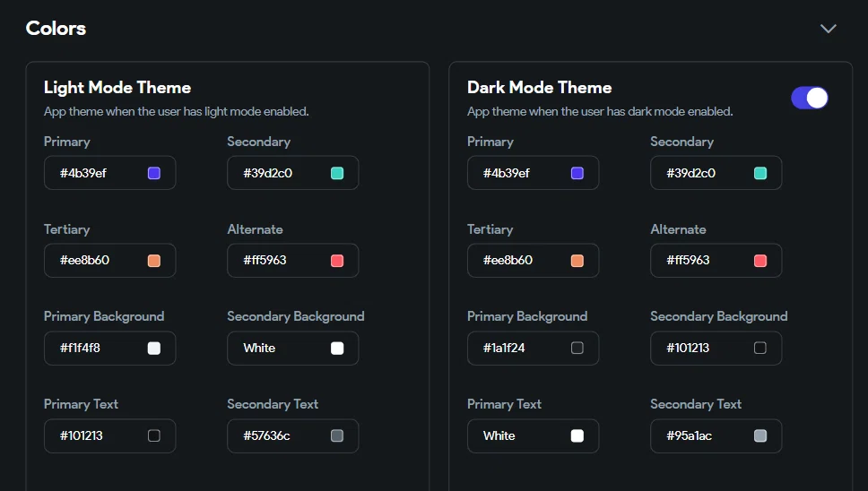This screenshot has width=868, height=491.
Task: Edit Dark Mode Tertiary hex #ee8b60
Action: coord(534,261)
